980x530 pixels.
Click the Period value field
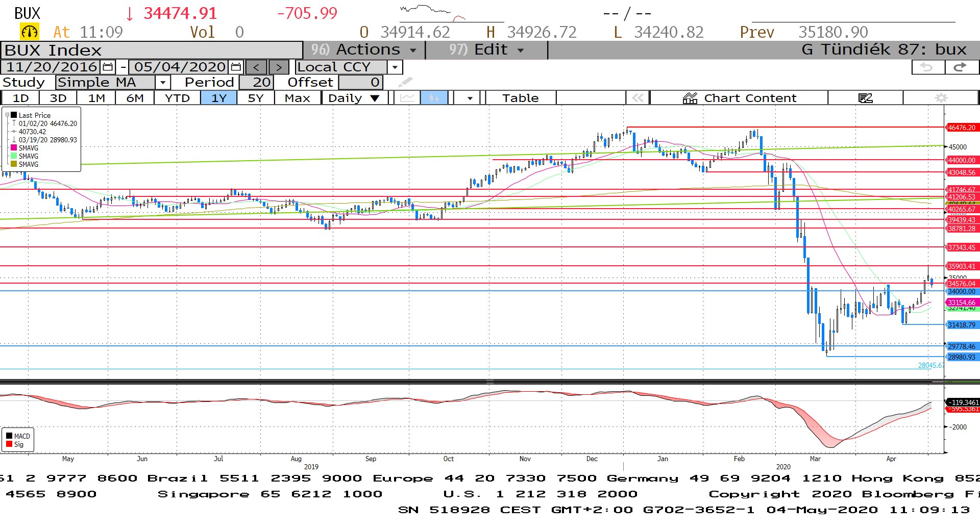click(256, 82)
